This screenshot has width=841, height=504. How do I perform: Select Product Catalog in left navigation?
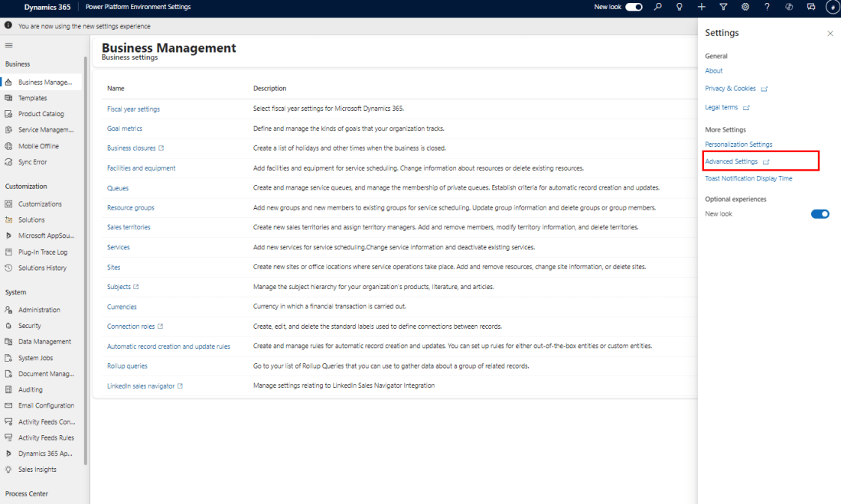click(41, 114)
